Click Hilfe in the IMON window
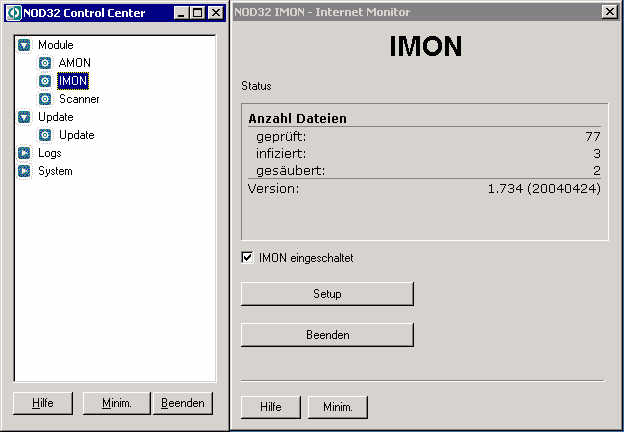 pyautogui.click(x=271, y=407)
